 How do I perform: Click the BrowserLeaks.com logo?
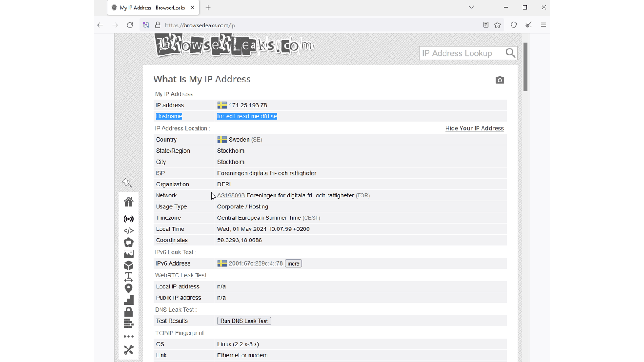235,45
